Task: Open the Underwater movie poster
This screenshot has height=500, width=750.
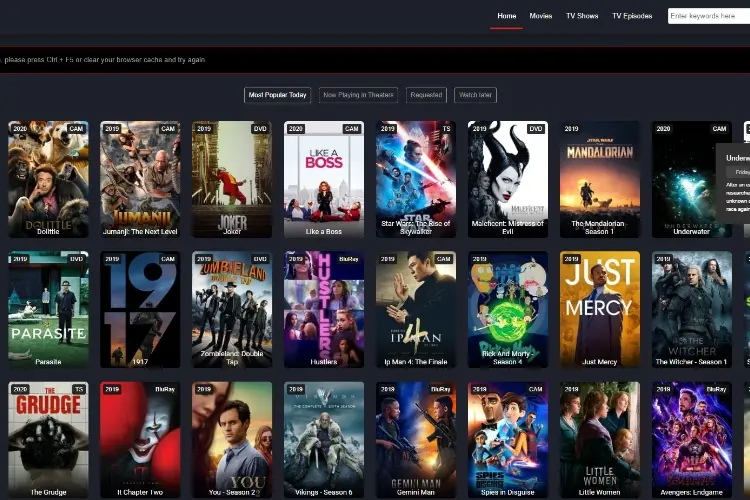Action: pos(692,179)
